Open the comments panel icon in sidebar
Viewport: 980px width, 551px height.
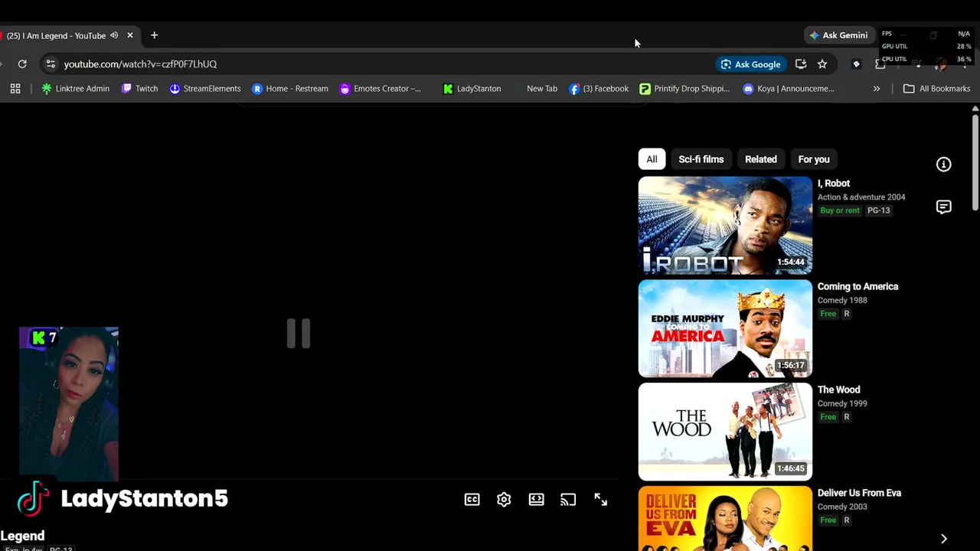(x=943, y=207)
